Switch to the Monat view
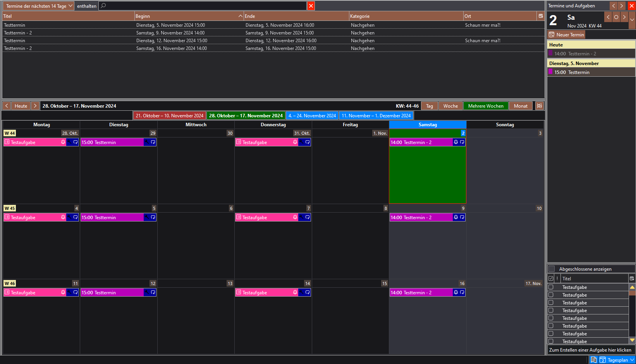Viewport: 636px width, 364px height. [521, 106]
